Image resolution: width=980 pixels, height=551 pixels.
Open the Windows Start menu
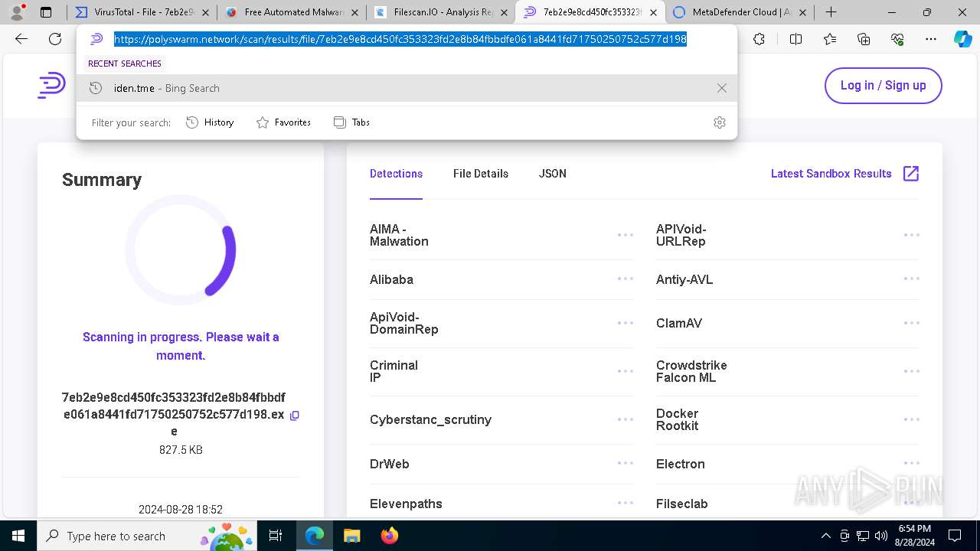coord(18,536)
